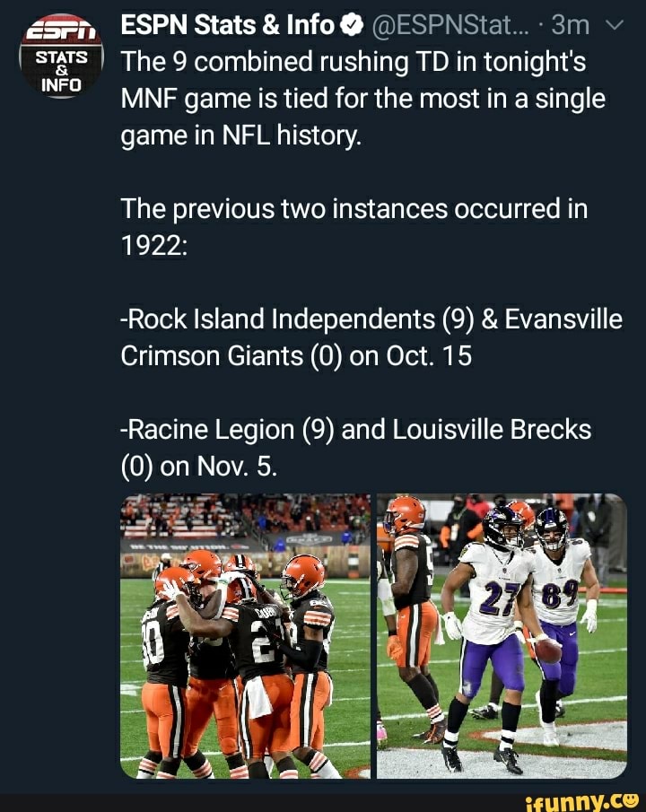View the Browns celebration photo on the left
This screenshot has height=812, width=646.
point(245,635)
